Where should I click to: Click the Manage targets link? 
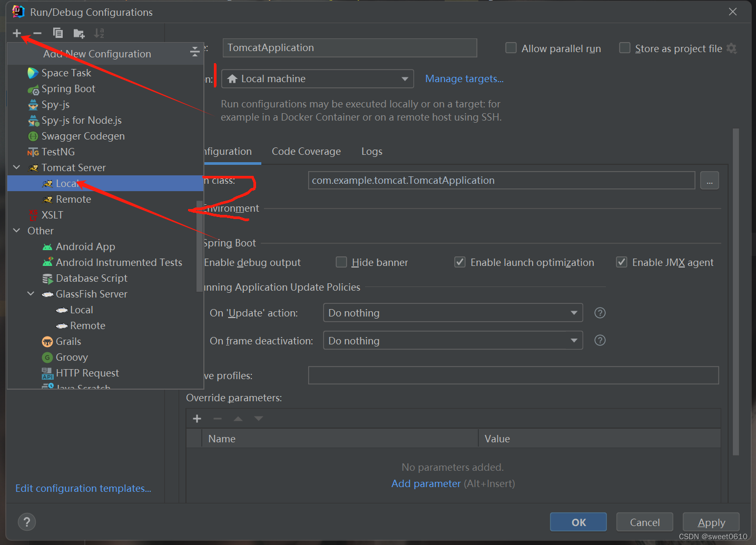(464, 79)
